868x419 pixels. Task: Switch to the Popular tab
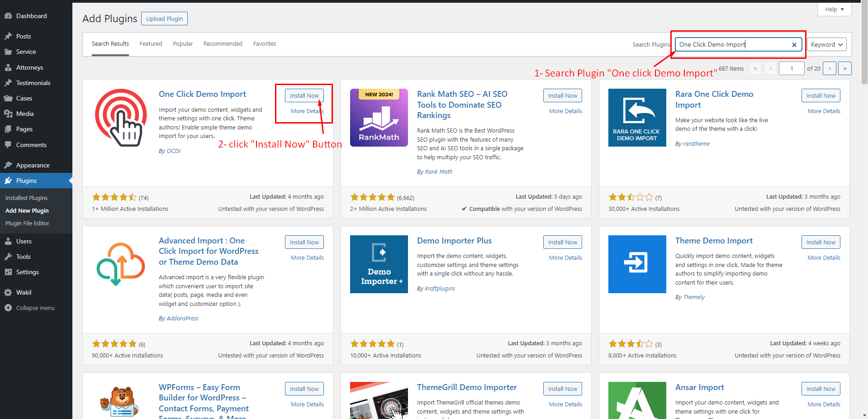[x=183, y=44]
